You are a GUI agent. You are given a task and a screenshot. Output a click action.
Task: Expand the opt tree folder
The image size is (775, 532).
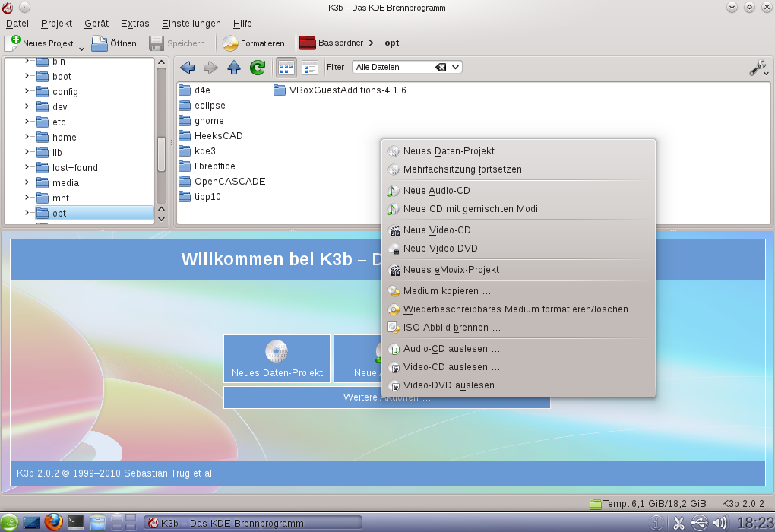coord(27,213)
